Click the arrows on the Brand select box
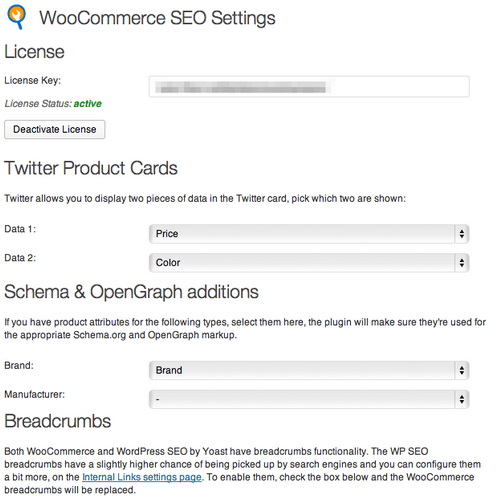The width and height of the screenshot is (499, 503). click(462, 370)
